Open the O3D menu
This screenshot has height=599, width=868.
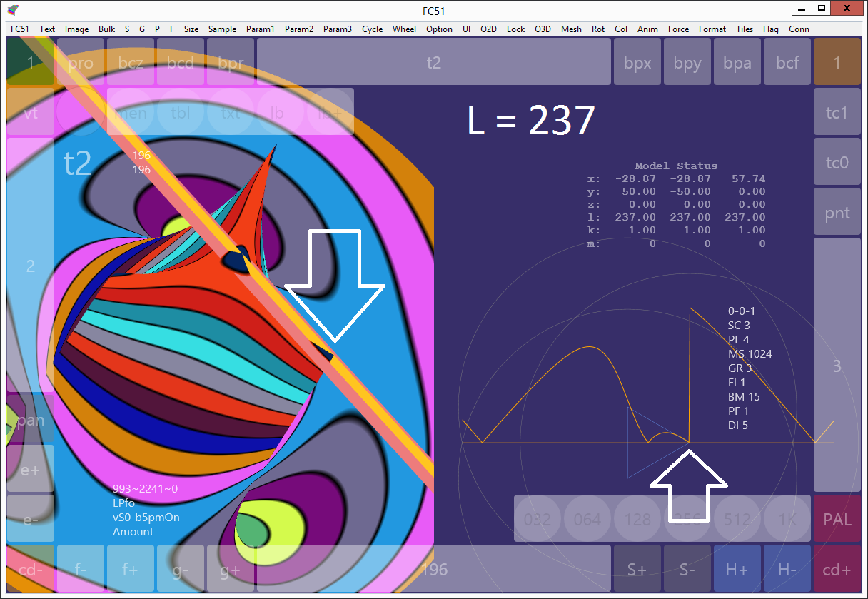click(542, 29)
